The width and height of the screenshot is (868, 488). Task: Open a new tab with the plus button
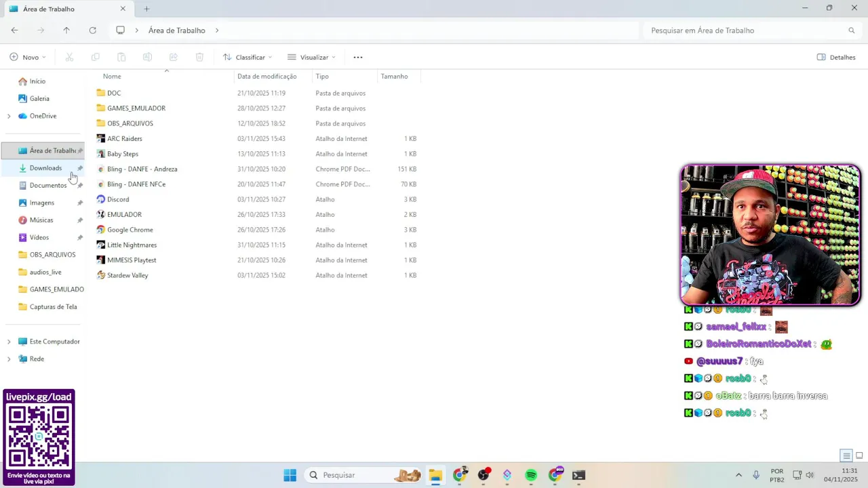coord(146,9)
